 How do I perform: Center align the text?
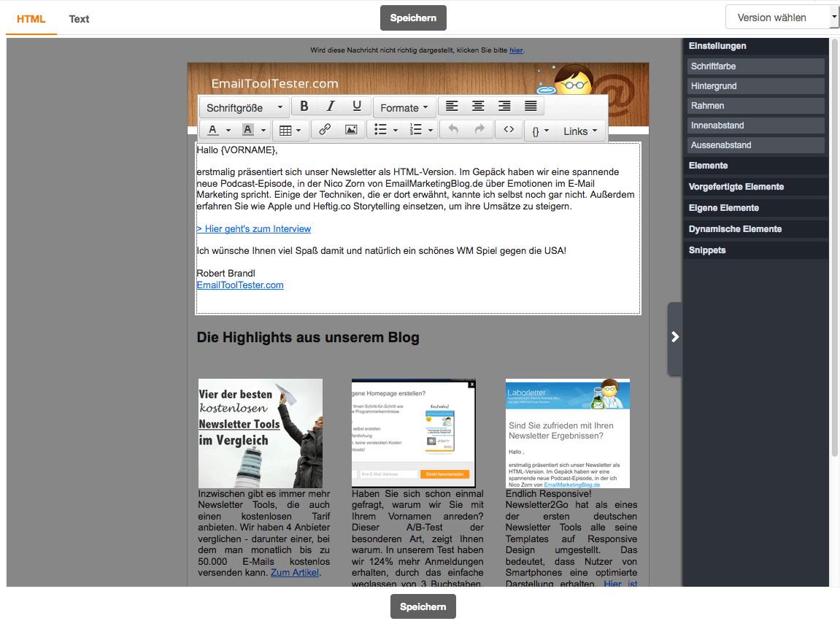tap(478, 107)
